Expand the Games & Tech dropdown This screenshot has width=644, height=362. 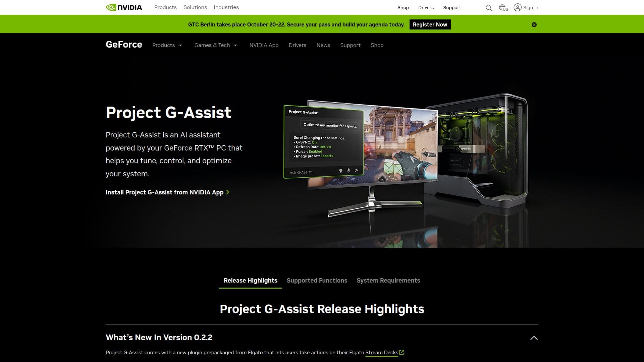pyautogui.click(x=216, y=45)
